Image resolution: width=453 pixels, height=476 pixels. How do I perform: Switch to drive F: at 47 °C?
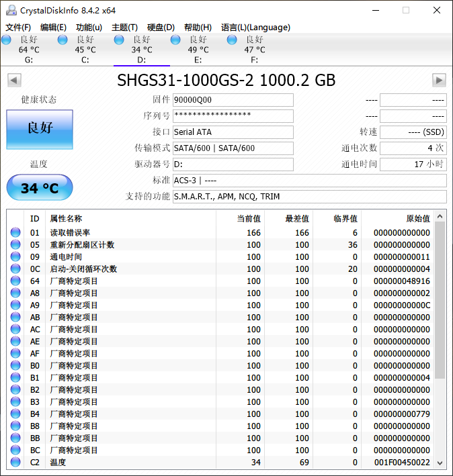[255, 50]
